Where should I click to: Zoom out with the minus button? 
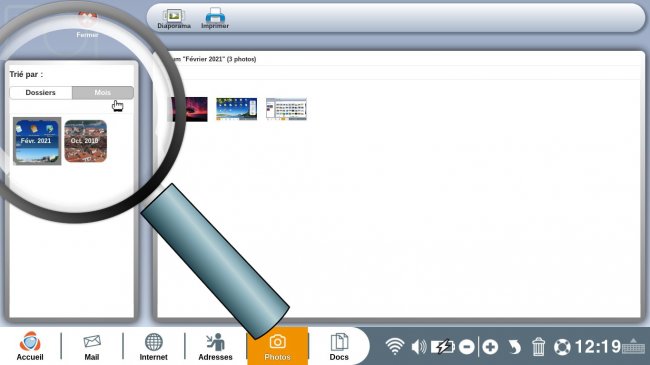[x=467, y=347]
